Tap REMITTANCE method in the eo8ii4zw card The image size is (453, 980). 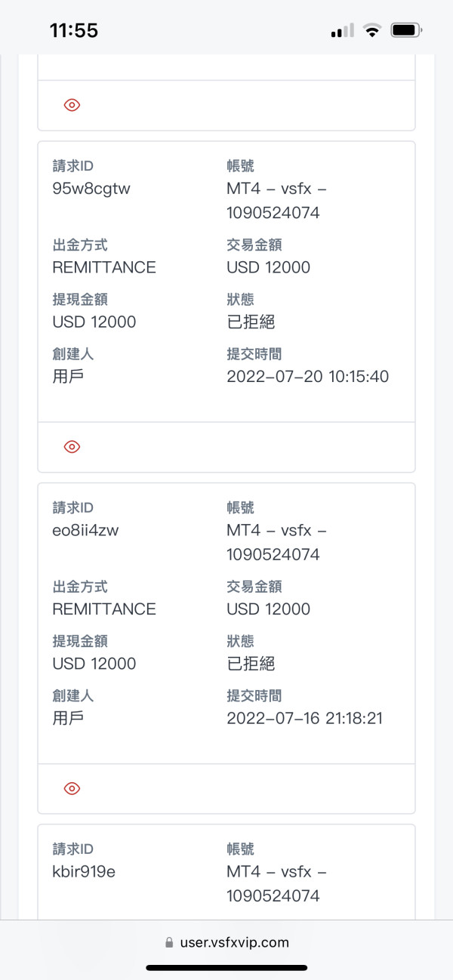click(104, 609)
